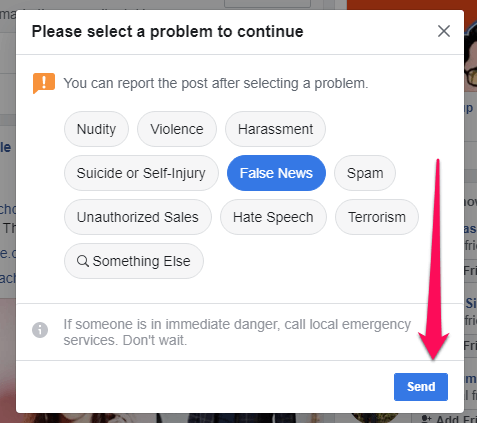Select the Terrorism problem option
Image resolution: width=477 pixels, height=423 pixels.
377,217
